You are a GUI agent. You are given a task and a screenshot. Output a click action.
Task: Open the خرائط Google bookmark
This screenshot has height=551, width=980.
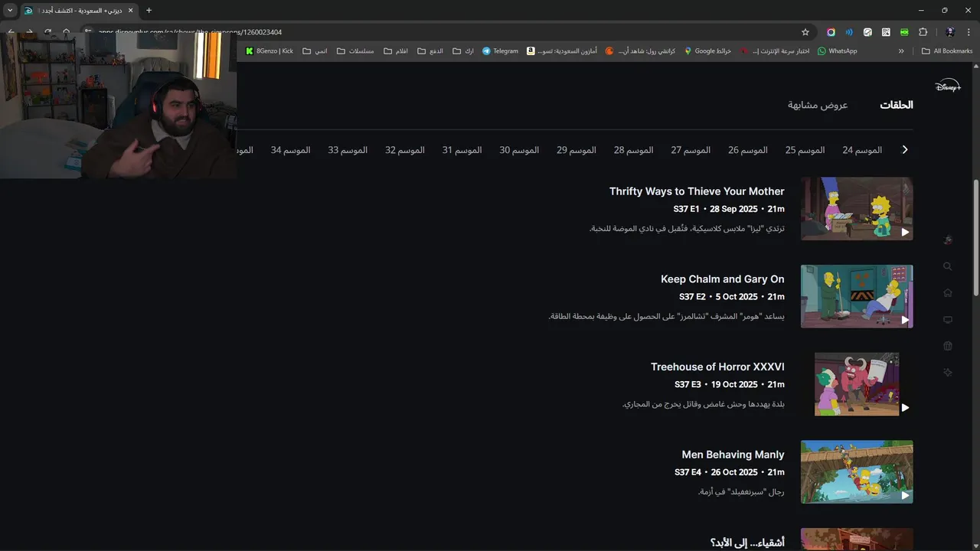pyautogui.click(x=707, y=51)
